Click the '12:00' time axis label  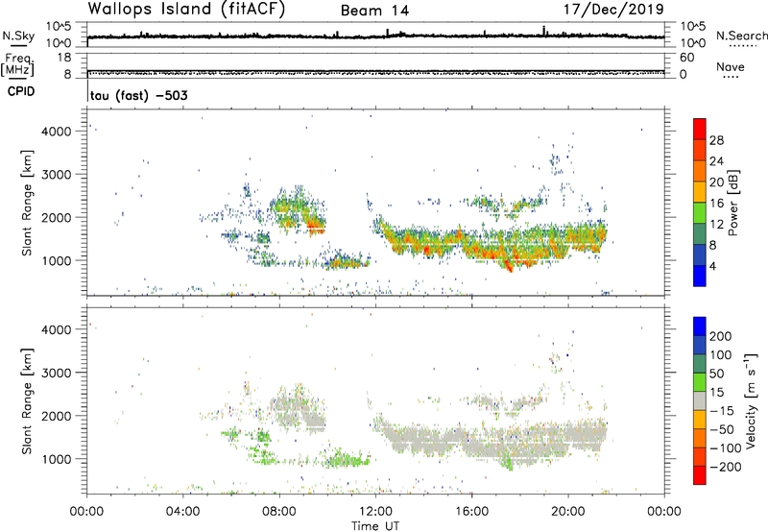[375, 512]
